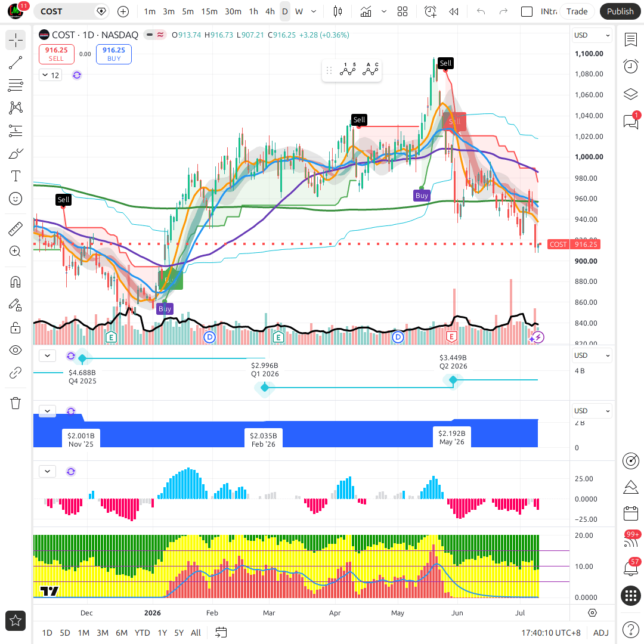Open the go to date calendar button
This screenshot has width=644, height=644.
pos(221,633)
